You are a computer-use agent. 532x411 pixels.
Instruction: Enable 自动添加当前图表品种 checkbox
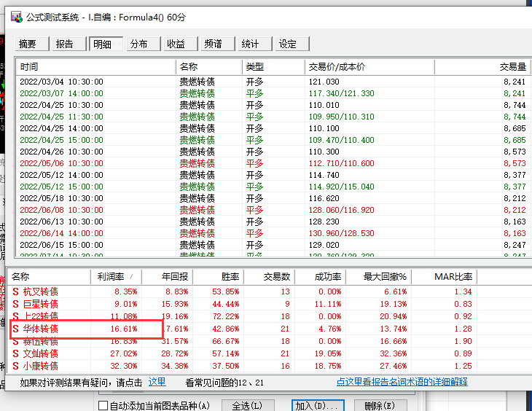pos(103,406)
